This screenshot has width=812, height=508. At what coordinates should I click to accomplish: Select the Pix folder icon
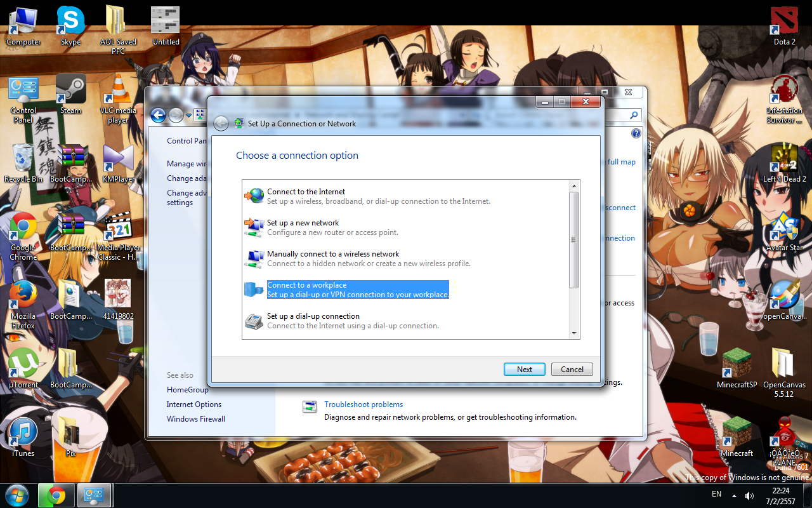coord(70,437)
